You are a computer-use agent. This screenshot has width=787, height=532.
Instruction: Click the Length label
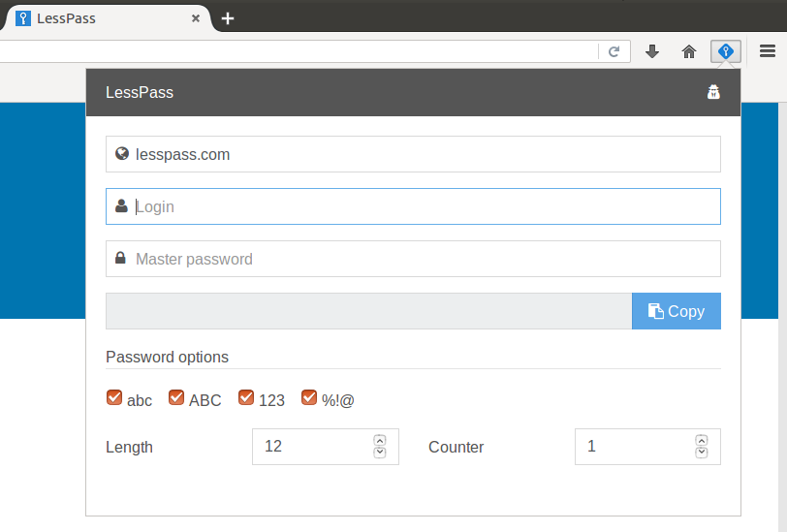click(130, 447)
